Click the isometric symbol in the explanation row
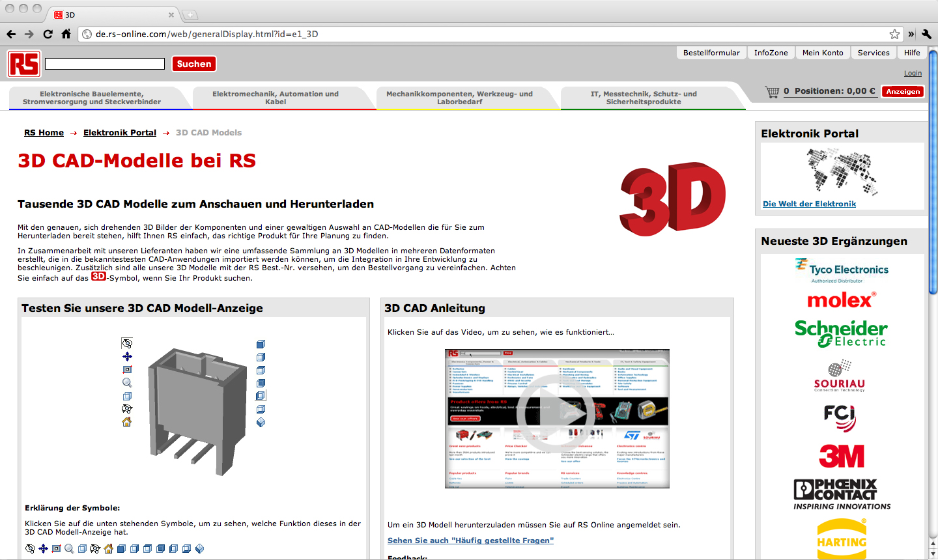Viewport: 938px width, 560px height. (199, 549)
